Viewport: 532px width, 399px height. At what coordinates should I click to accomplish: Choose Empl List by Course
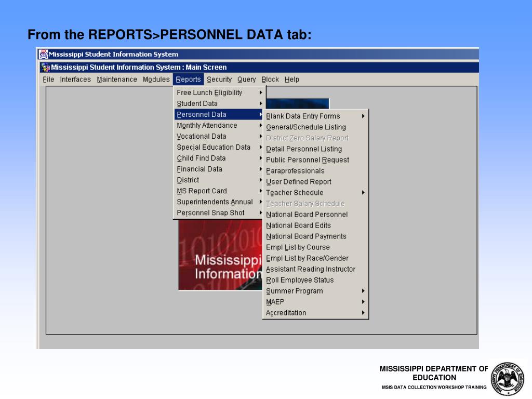(315, 247)
